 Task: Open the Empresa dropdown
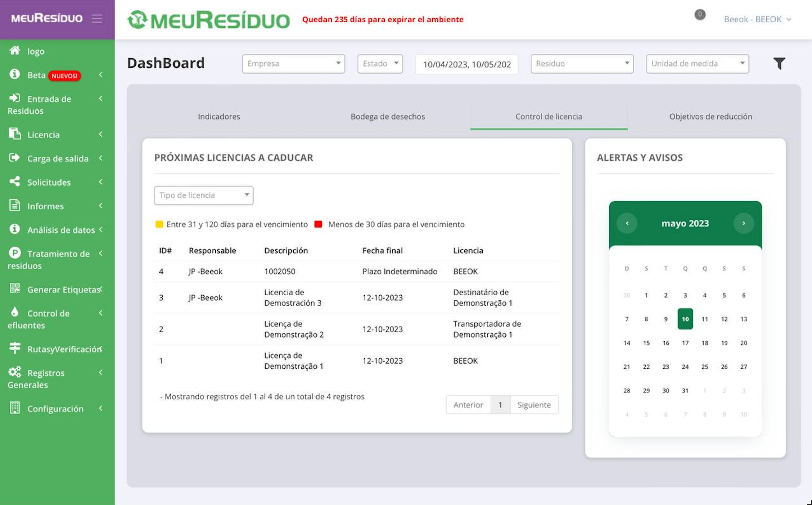(x=294, y=64)
